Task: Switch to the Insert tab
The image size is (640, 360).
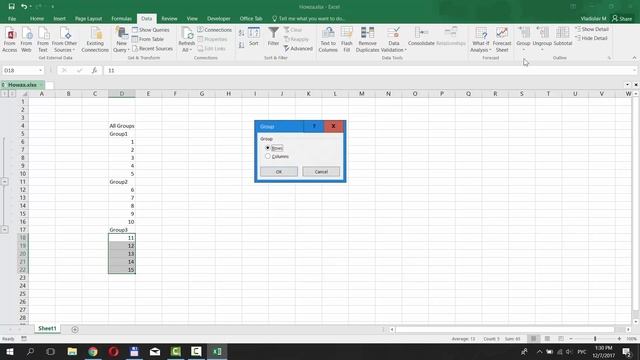Action: pyautogui.click(x=59, y=19)
